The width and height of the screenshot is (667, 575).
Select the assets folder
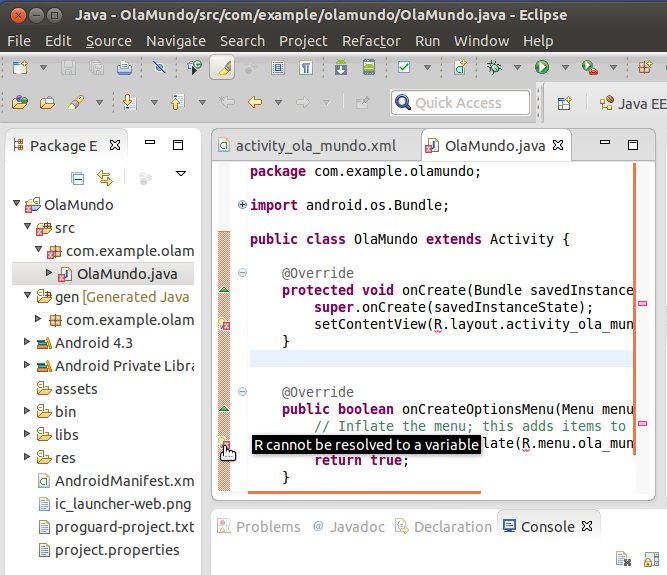coord(67,389)
